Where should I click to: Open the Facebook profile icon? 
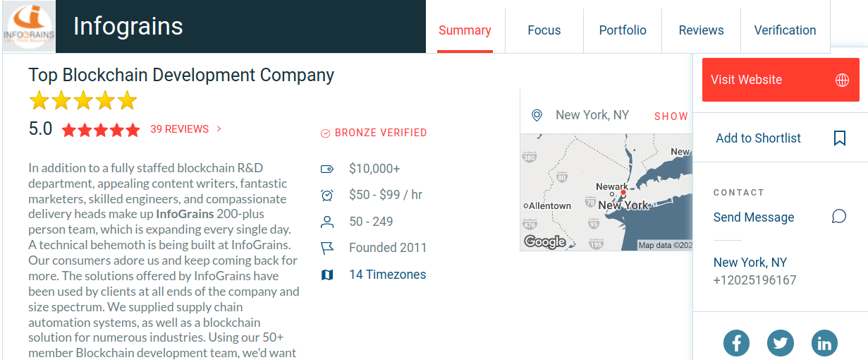coord(736,344)
